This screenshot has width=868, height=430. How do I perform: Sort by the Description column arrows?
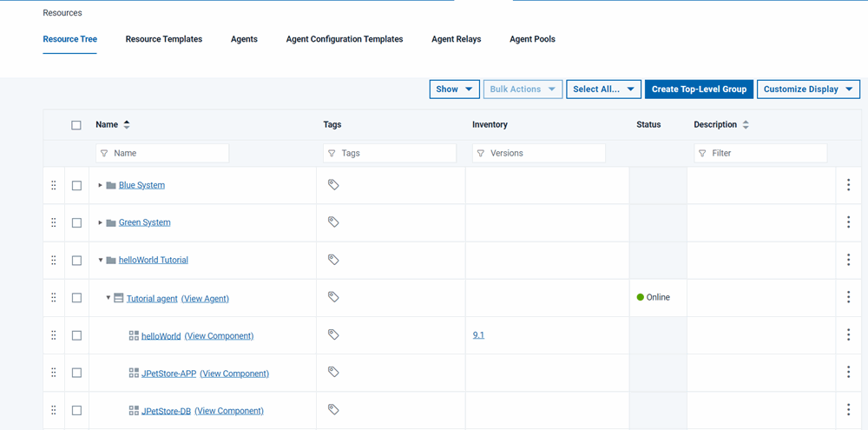746,125
